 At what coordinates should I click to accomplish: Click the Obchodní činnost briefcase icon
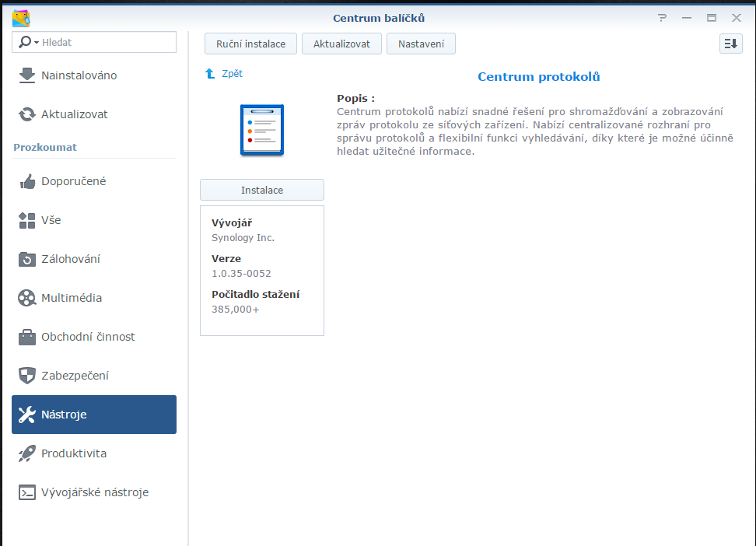click(27, 337)
